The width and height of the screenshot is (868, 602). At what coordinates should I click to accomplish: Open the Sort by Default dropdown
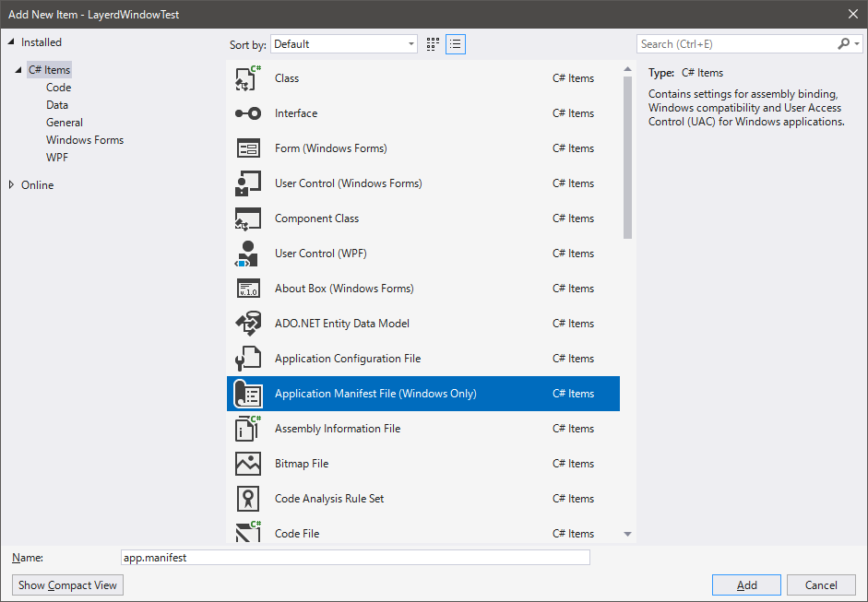click(x=344, y=44)
